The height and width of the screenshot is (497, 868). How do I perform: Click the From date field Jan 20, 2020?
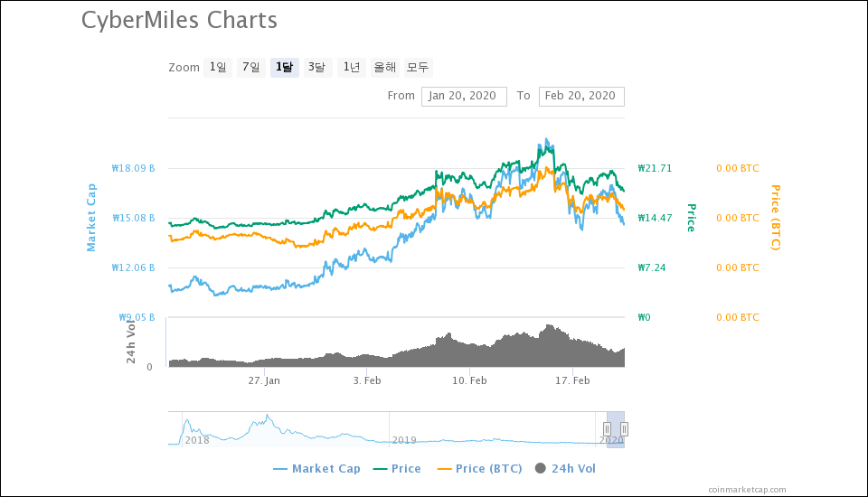point(464,97)
